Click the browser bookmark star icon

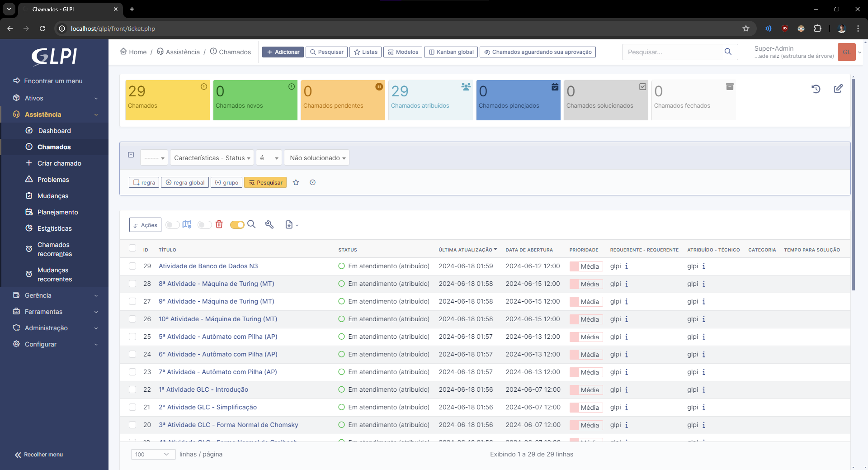point(746,28)
